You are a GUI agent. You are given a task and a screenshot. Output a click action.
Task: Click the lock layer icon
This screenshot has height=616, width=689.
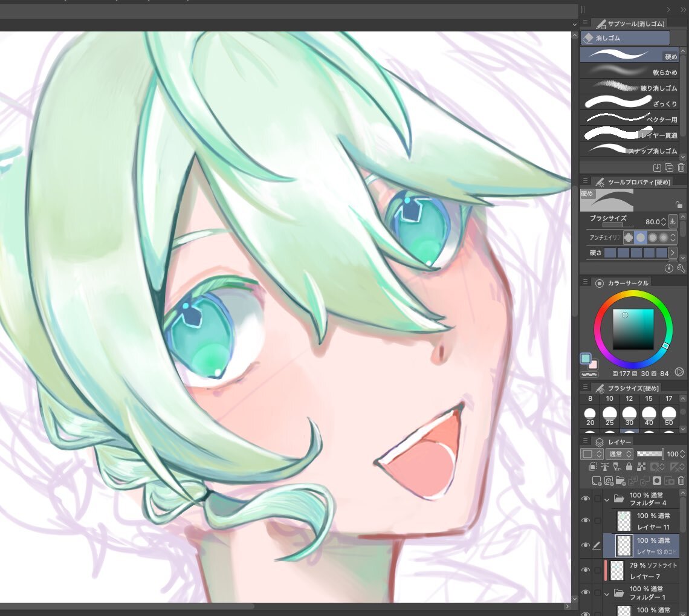(629, 467)
